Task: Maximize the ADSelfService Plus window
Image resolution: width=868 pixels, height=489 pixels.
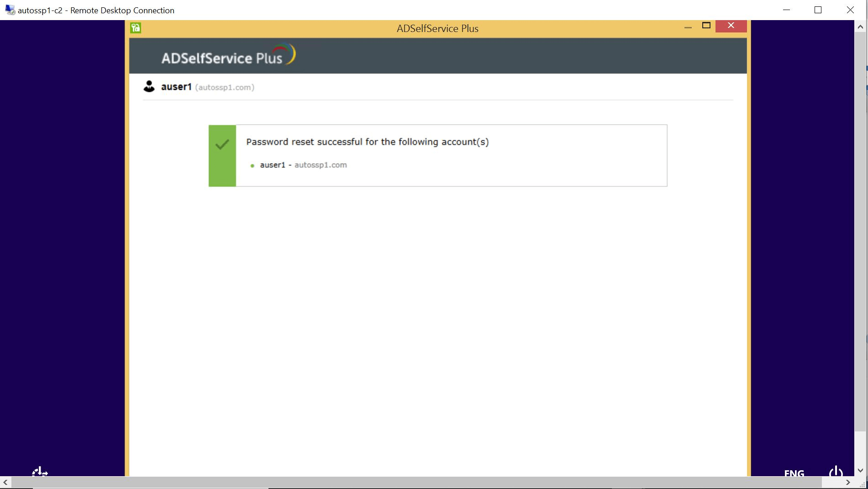Action: click(x=706, y=26)
